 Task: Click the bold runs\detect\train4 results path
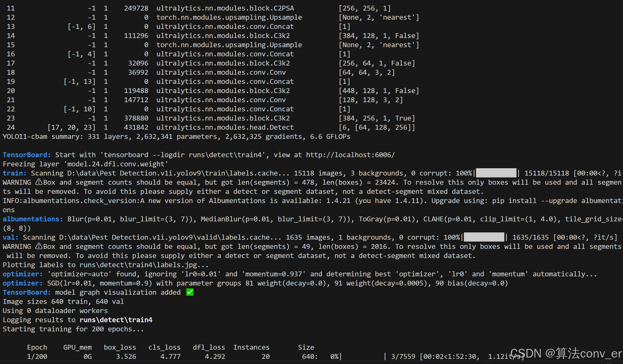point(116,320)
